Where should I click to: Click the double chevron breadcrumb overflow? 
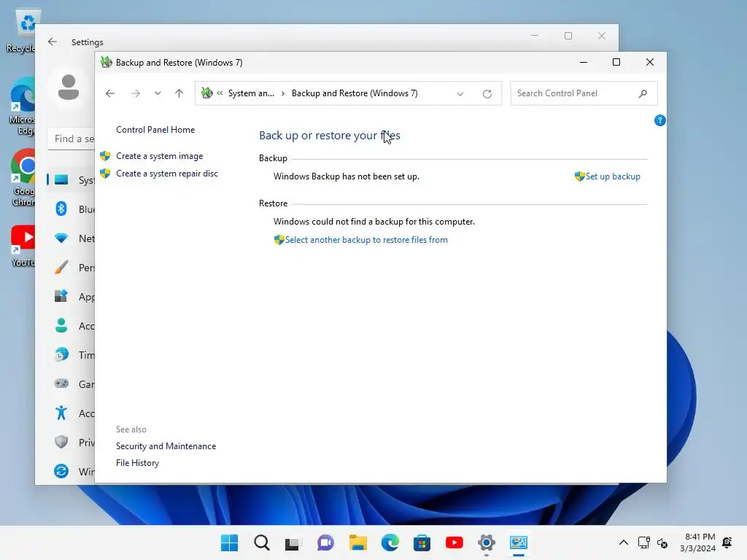pos(220,93)
